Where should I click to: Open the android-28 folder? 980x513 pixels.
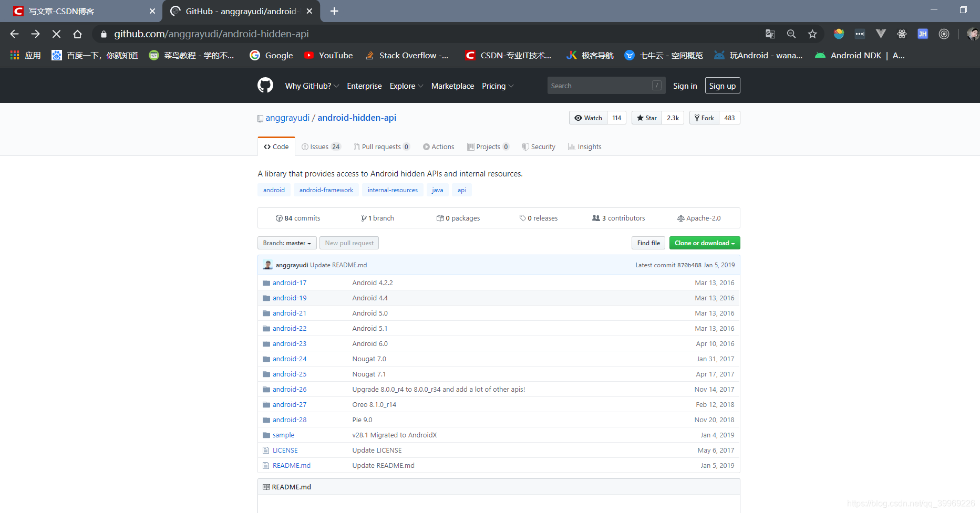[x=290, y=420]
